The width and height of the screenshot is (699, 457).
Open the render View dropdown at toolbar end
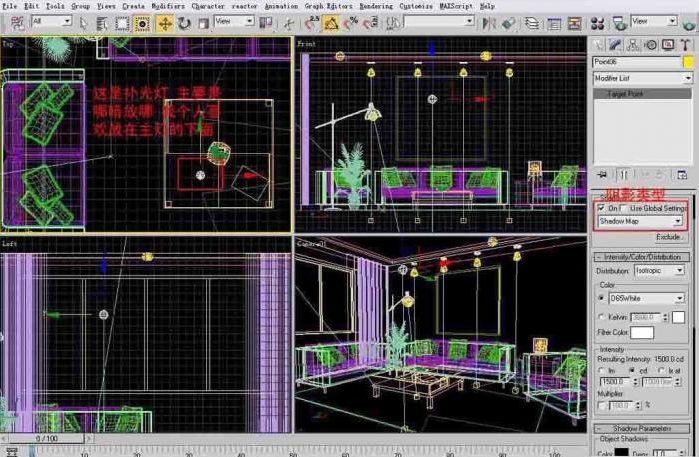tap(654, 21)
